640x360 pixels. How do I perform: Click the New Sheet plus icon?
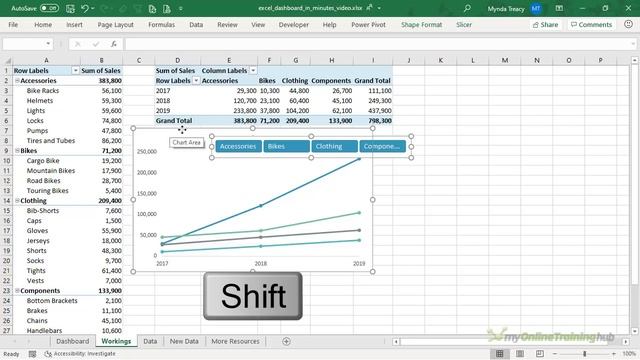point(287,341)
